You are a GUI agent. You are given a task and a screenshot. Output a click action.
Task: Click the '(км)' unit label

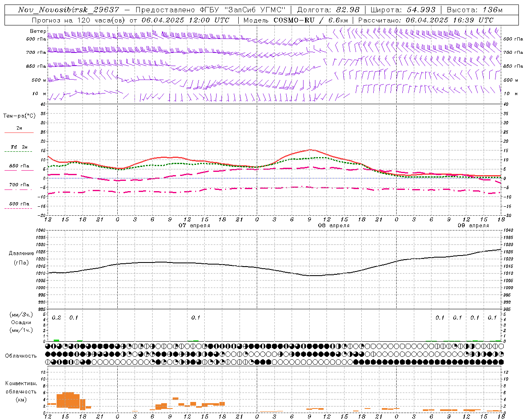tap(21, 399)
